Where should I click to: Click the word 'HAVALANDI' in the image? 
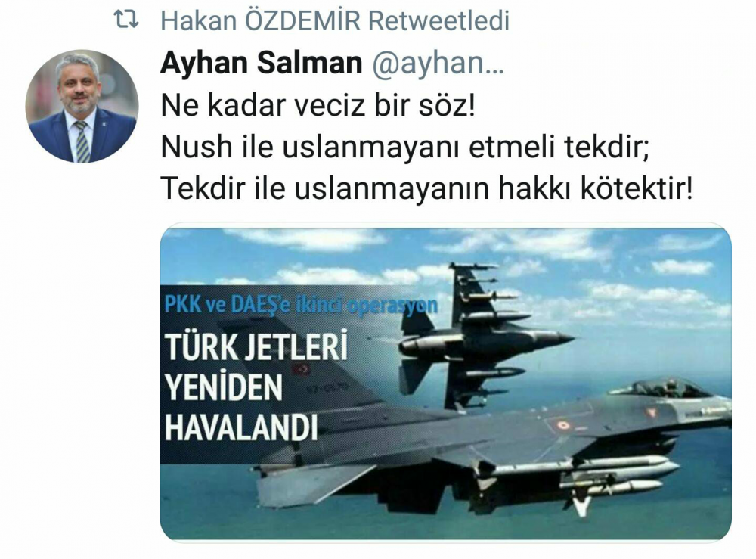pyautogui.click(x=242, y=427)
